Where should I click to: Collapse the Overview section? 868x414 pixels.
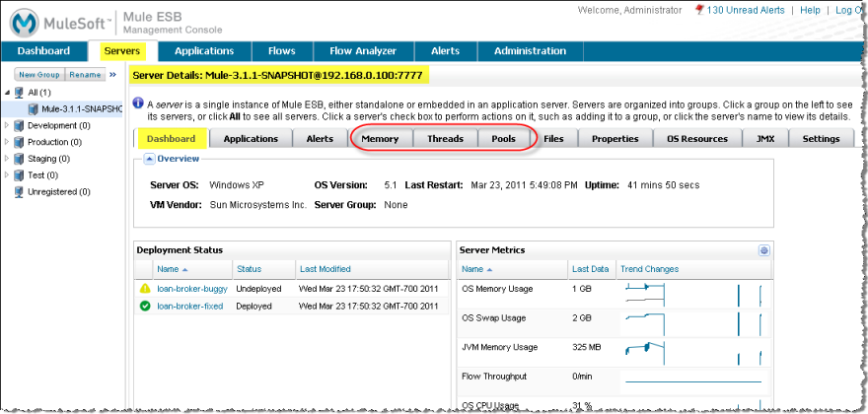(149, 159)
